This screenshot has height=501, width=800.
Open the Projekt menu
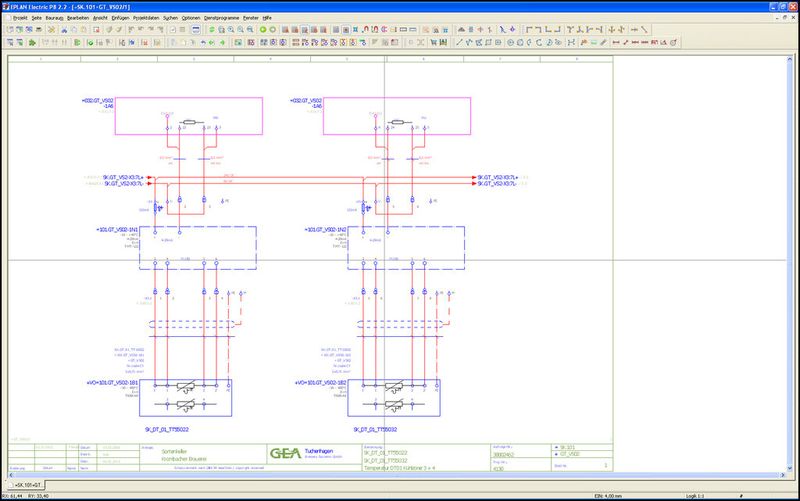point(19,18)
